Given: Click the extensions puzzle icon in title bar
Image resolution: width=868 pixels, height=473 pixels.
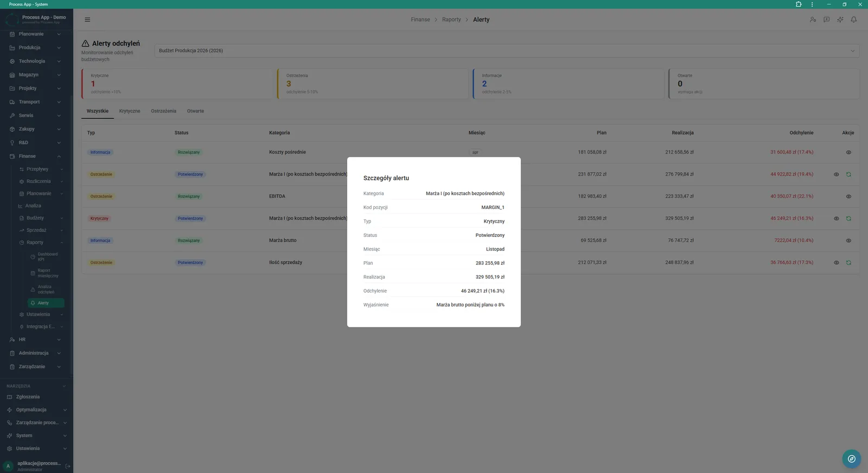Looking at the screenshot, I should click(799, 4).
